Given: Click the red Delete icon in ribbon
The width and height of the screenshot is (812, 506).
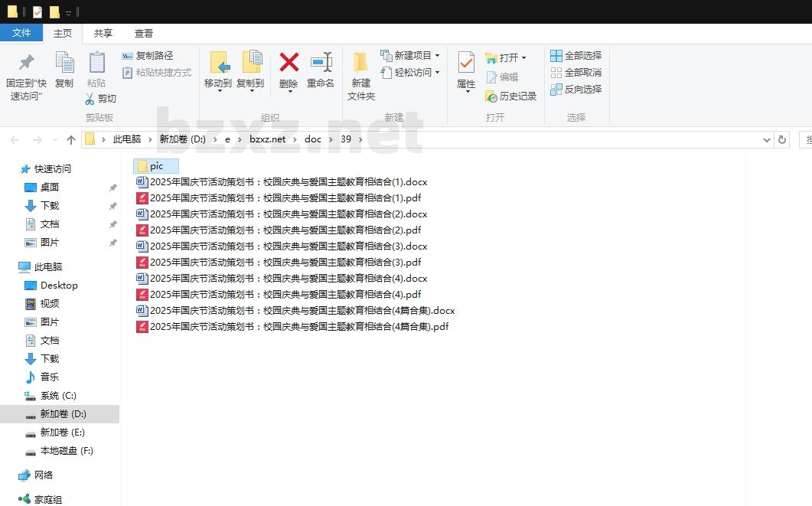Looking at the screenshot, I should pyautogui.click(x=289, y=63).
